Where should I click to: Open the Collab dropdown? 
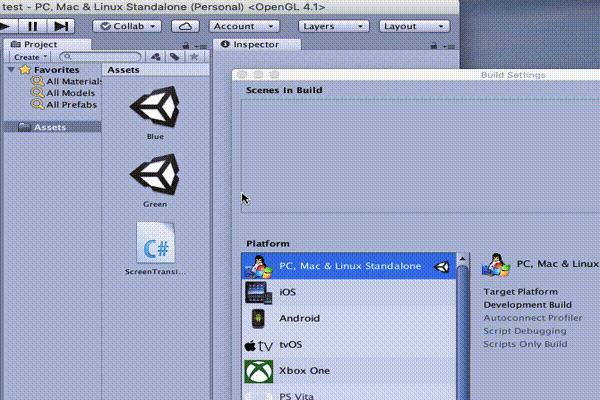click(127, 26)
